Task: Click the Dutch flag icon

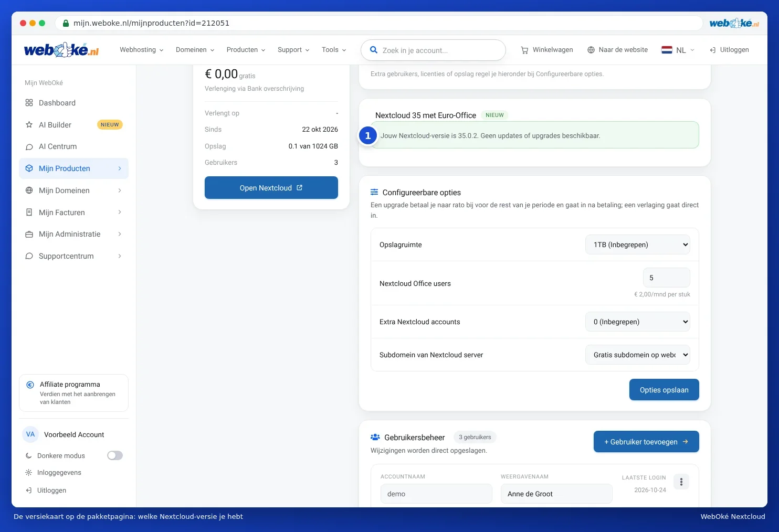Action: click(667, 50)
